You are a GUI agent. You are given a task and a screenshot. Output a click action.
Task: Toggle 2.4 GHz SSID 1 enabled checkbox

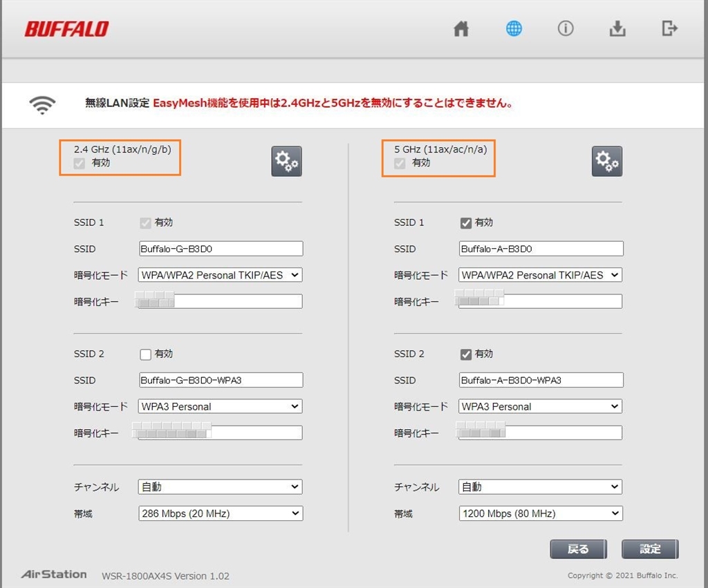145,223
